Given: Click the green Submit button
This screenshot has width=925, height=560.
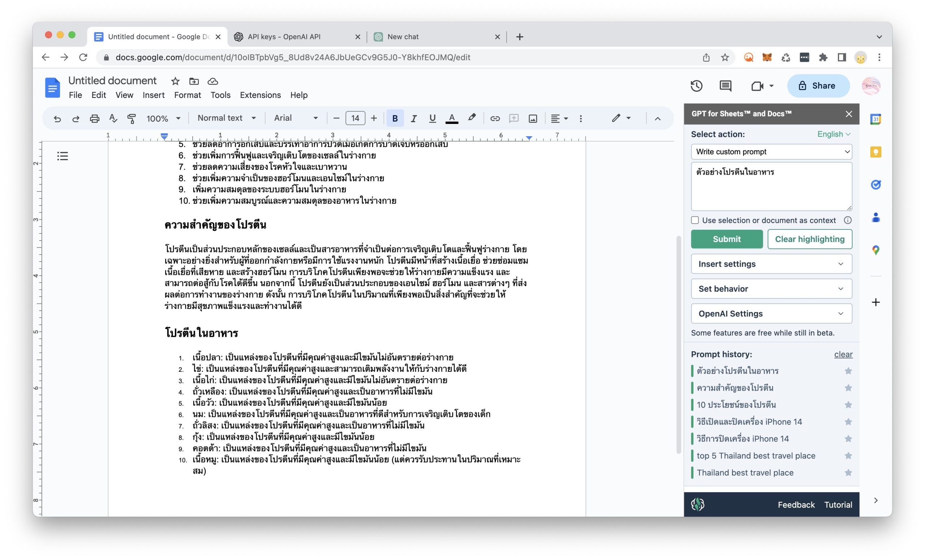Looking at the screenshot, I should coord(726,239).
